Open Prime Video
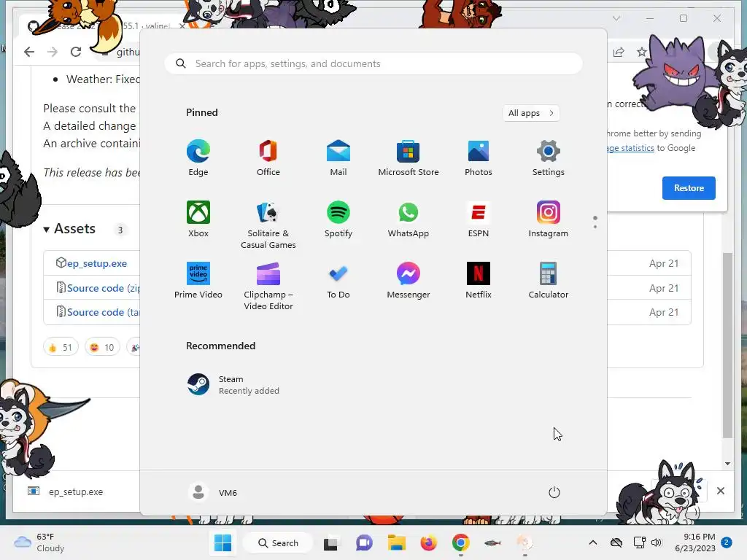This screenshot has height=560, width=747. pos(198,281)
